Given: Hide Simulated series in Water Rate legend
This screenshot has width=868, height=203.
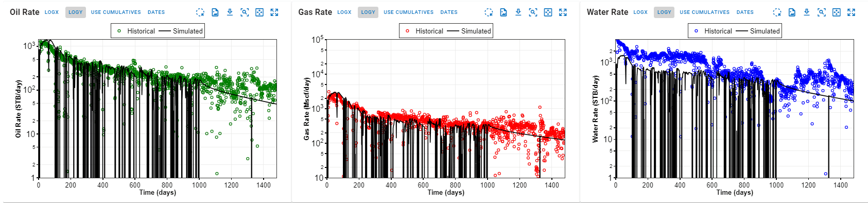Looking at the screenshot, I should coord(758,31).
